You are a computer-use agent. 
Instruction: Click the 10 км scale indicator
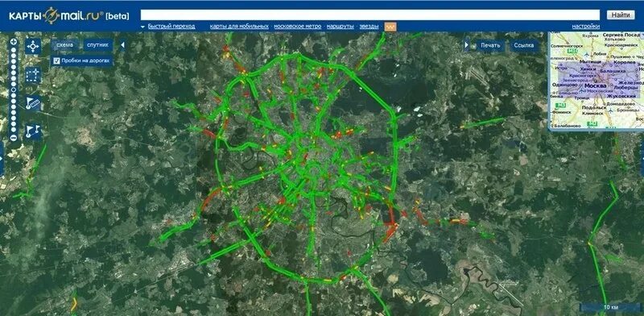[611, 307]
